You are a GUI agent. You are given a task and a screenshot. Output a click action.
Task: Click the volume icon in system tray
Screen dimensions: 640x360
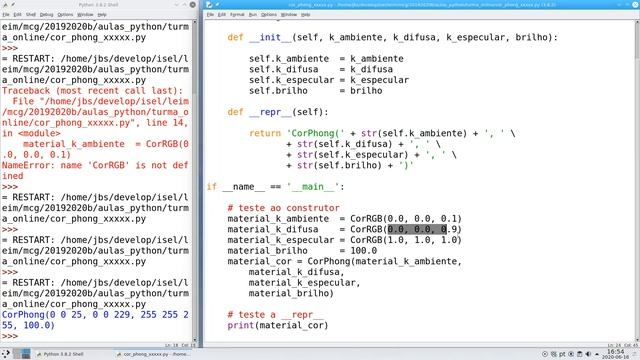[588, 354]
